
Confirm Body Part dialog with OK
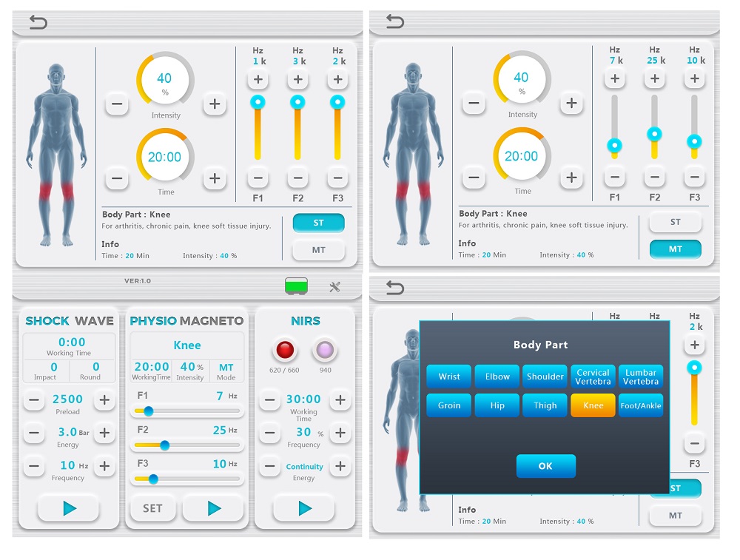545,465
